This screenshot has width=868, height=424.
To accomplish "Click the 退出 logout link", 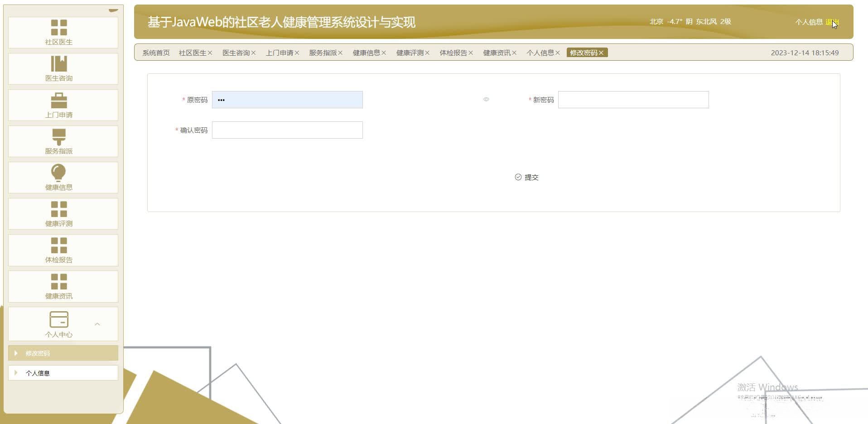I will tap(832, 21).
